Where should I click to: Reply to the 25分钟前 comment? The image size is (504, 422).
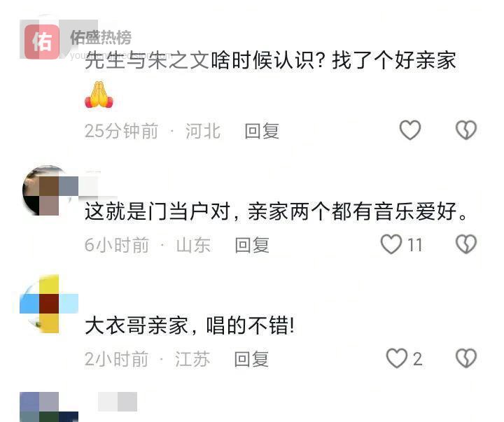262,131
